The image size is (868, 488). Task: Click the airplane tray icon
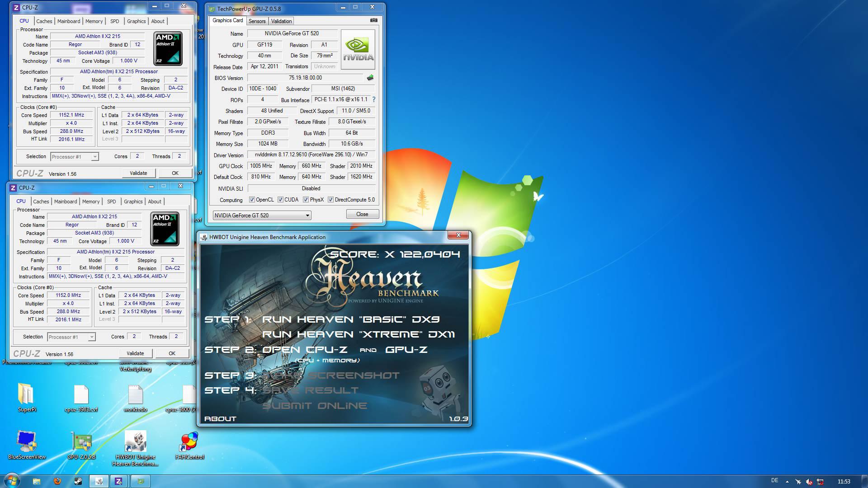(798, 482)
